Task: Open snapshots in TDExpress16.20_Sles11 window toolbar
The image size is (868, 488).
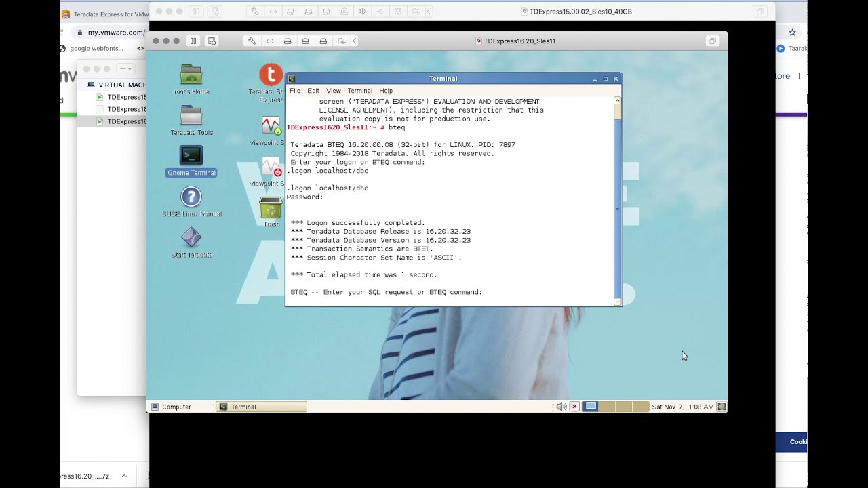Action: (212, 41)
